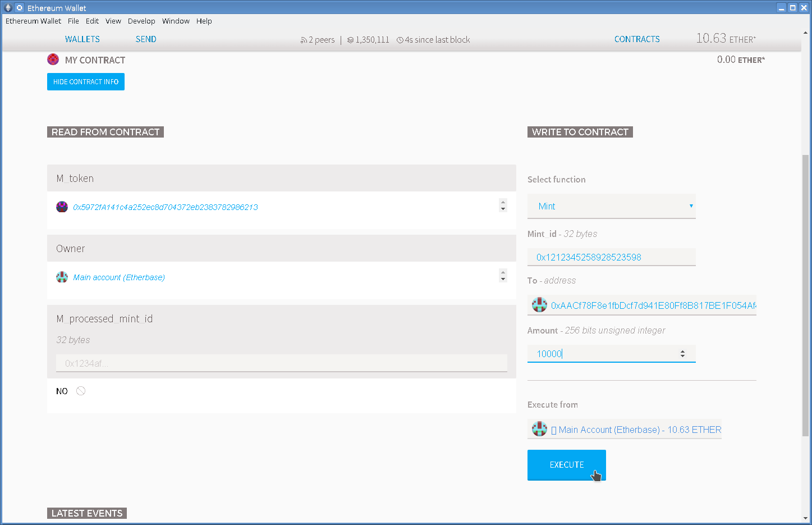
Task: Click the "Select function" label
Action: tap(557, 180)
